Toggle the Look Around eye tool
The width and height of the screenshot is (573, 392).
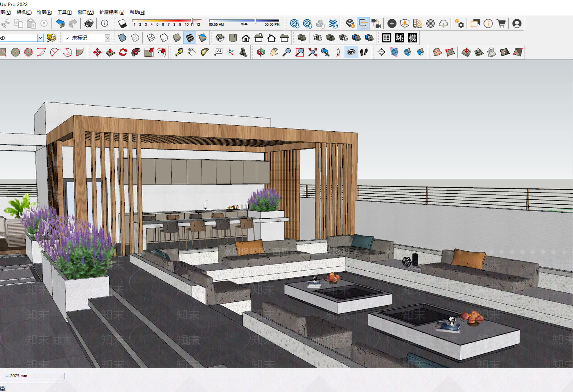(351, 52)
